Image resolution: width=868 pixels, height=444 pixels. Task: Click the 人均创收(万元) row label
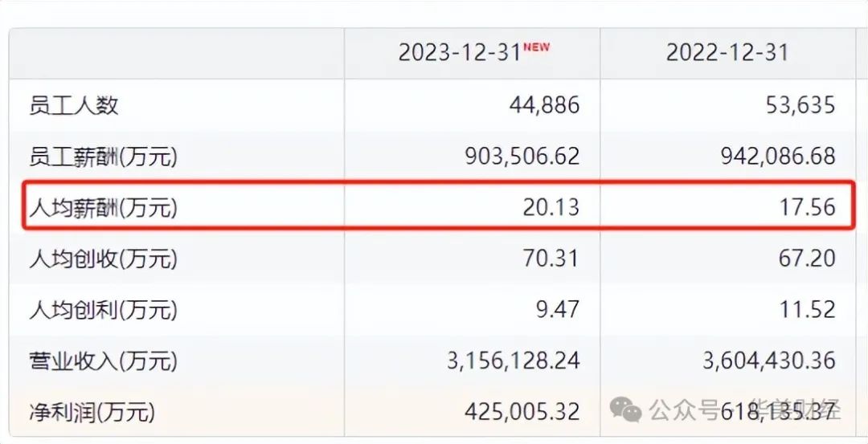click(103, 259)
